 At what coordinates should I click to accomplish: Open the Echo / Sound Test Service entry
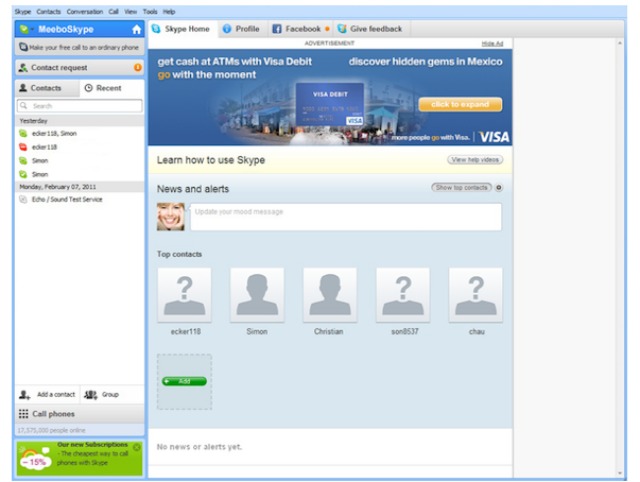pyautogui.click(x=80, y=199)
